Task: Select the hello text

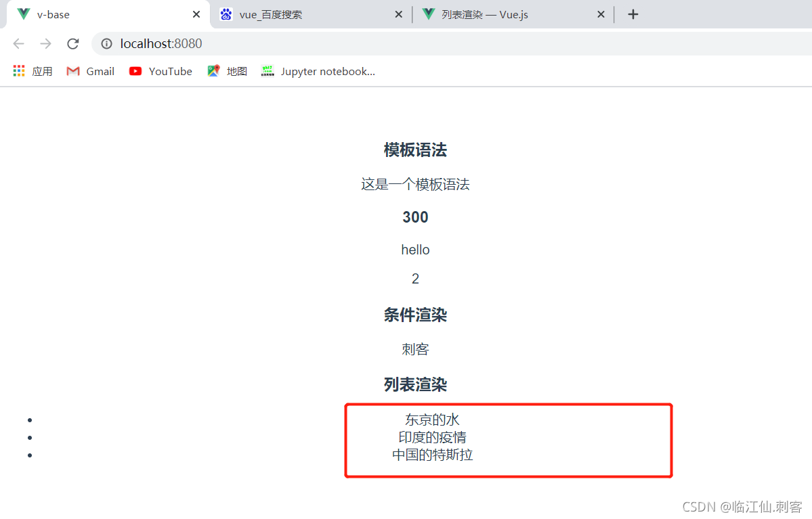Action: 415,250
